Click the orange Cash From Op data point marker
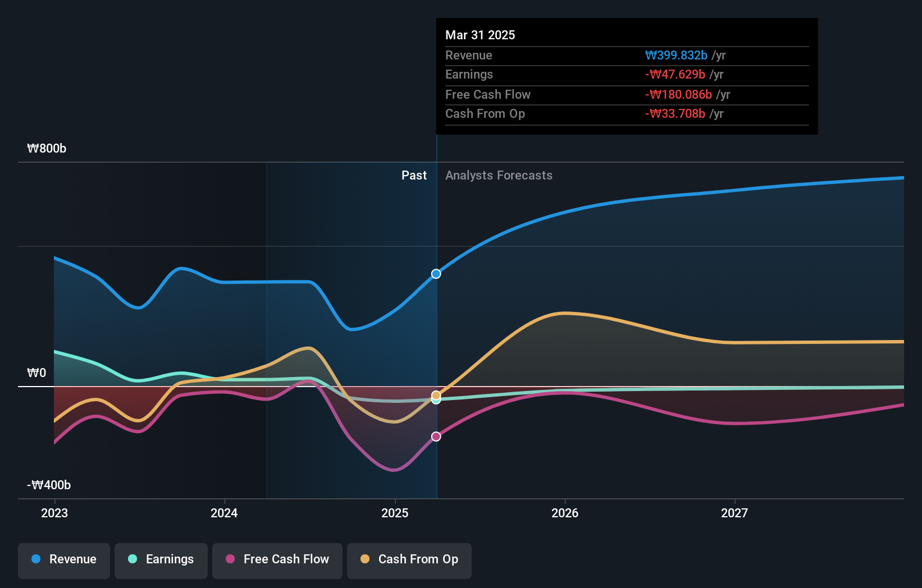The height and width of the screenshot is (588, 922). coord(436,396)
